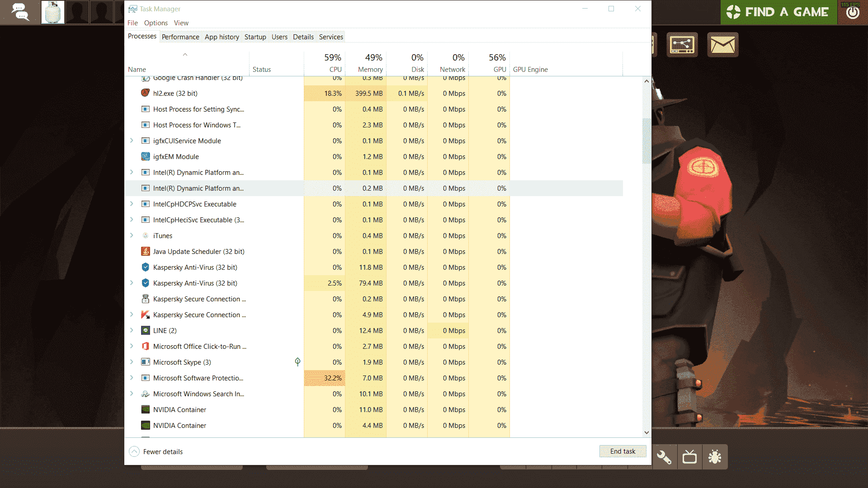Screen dimensions: 868x488
Task: Open the game mail envelope icon
Action: pos(722,45)
